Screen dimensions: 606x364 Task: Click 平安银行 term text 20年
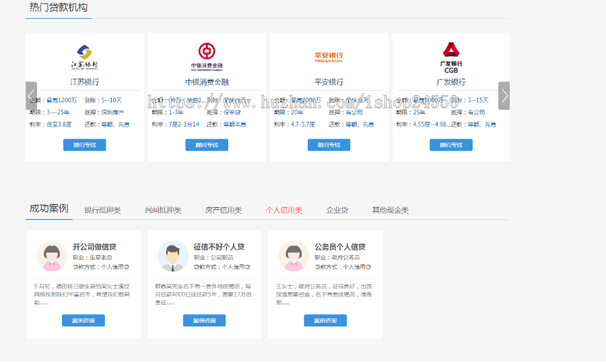(297, 112)
